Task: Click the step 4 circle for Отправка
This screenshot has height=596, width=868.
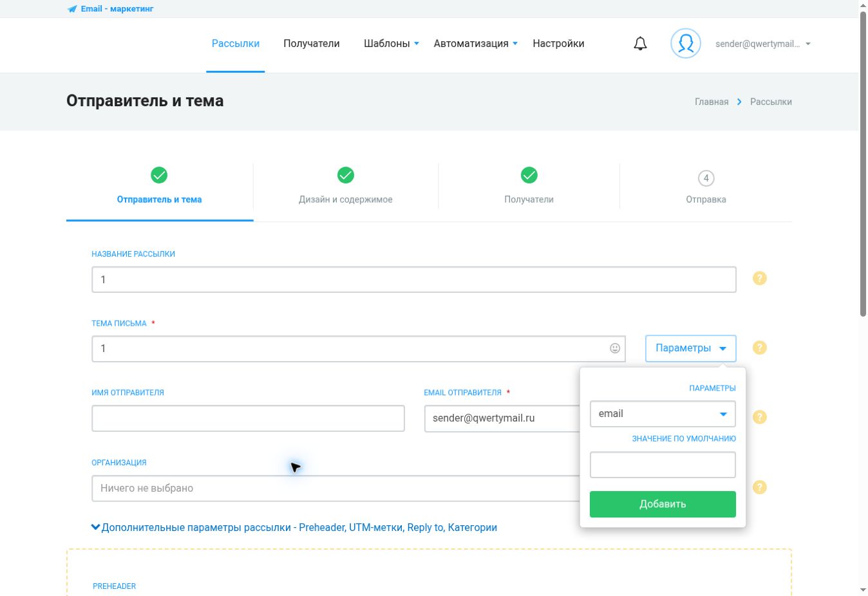Action: (x=706, y=178)
